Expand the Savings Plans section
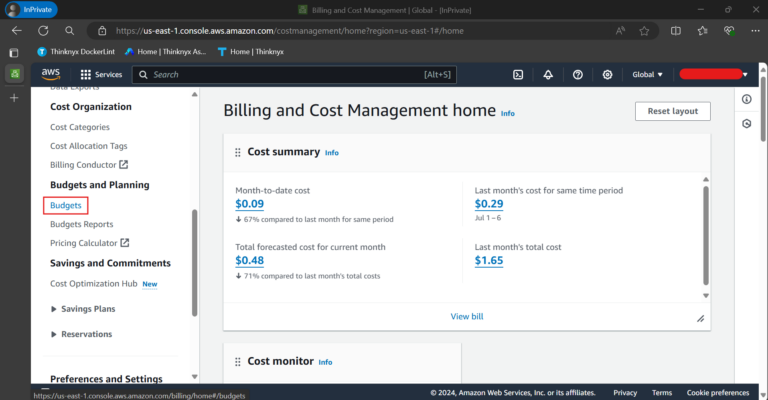This screenshot has width=768, height=400. [x=83, y=309]
